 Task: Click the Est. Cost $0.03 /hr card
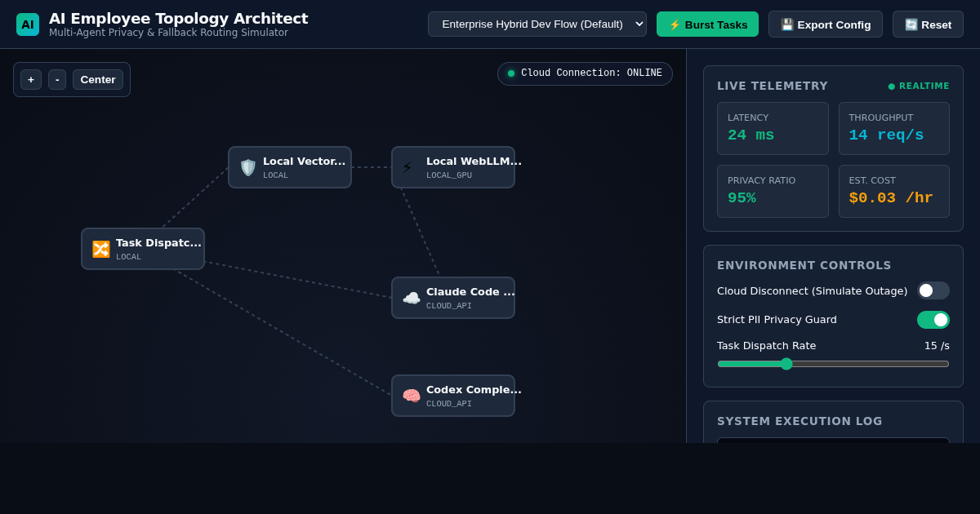[x=894, y=191]
